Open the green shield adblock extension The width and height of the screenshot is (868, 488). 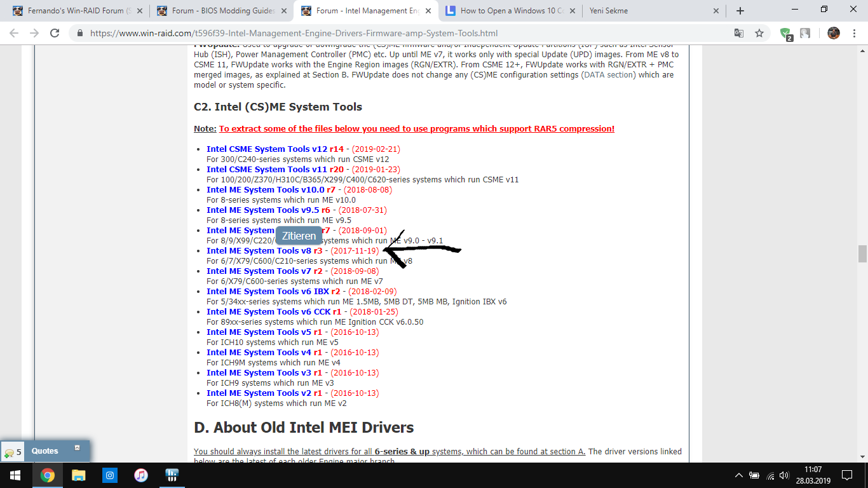(x=786, y=34)
